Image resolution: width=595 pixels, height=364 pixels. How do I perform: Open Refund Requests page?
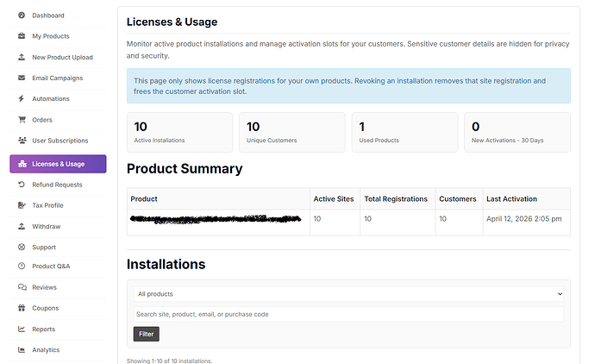click(58, 185)
